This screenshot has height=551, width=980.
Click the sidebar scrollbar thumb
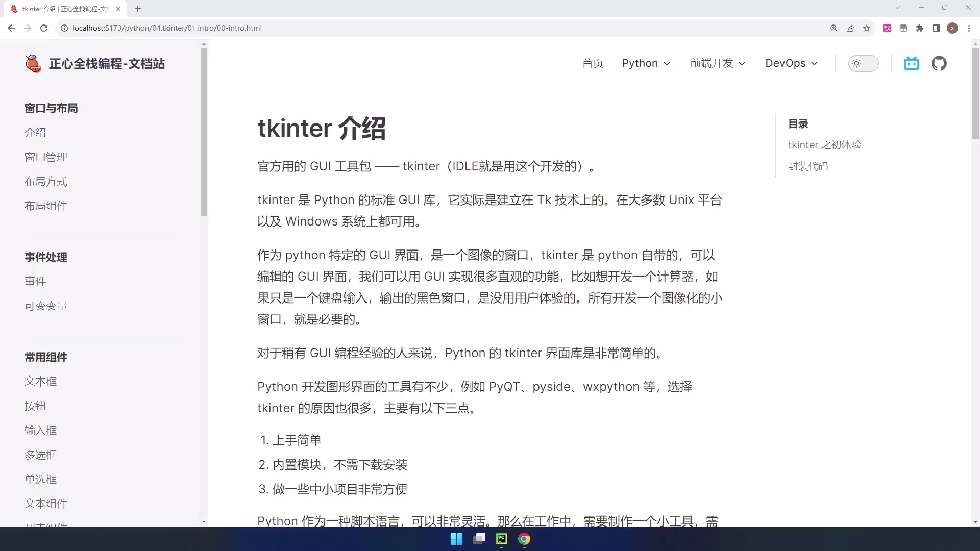[x=204, y=132]
